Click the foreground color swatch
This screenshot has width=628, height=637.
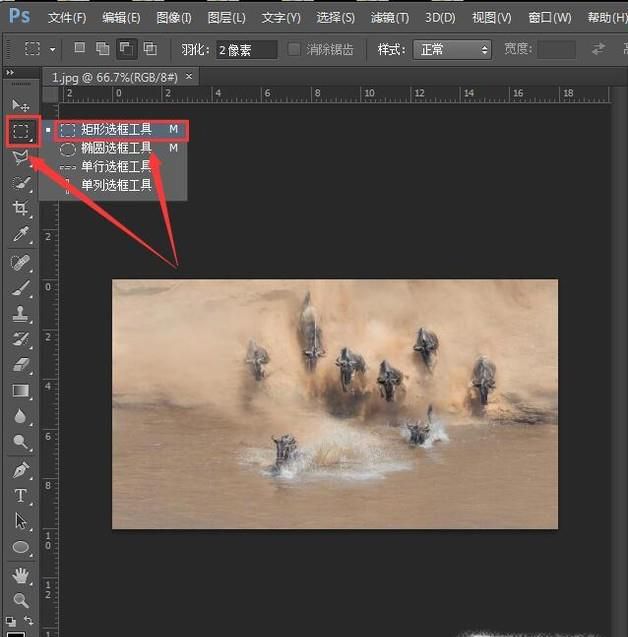[15, 634]
